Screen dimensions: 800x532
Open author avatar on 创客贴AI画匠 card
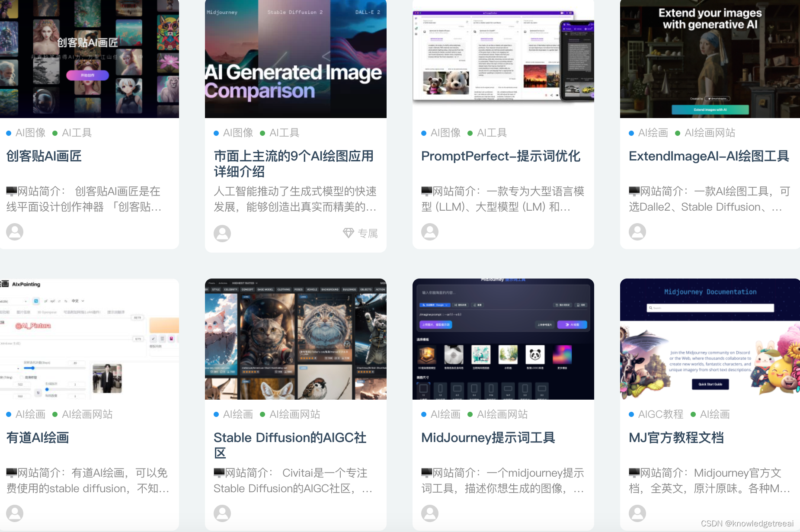point(15,232)
